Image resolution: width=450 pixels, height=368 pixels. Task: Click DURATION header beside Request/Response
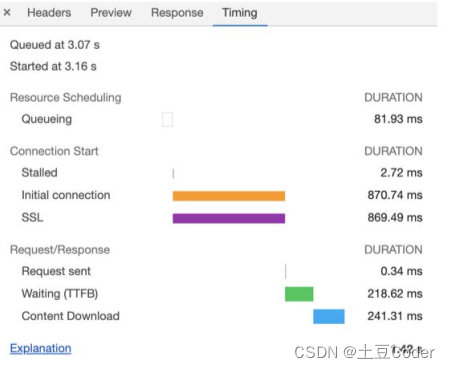(393, 250)
